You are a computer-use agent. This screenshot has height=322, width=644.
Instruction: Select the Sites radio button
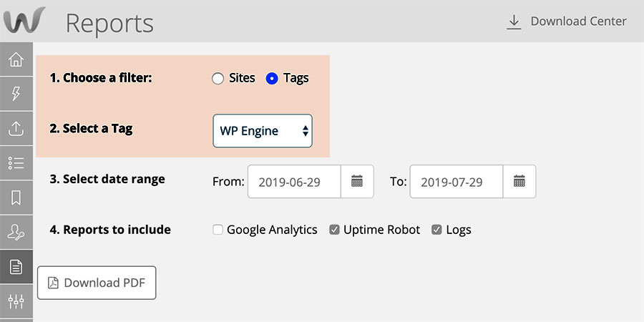[x=218, y=79]
